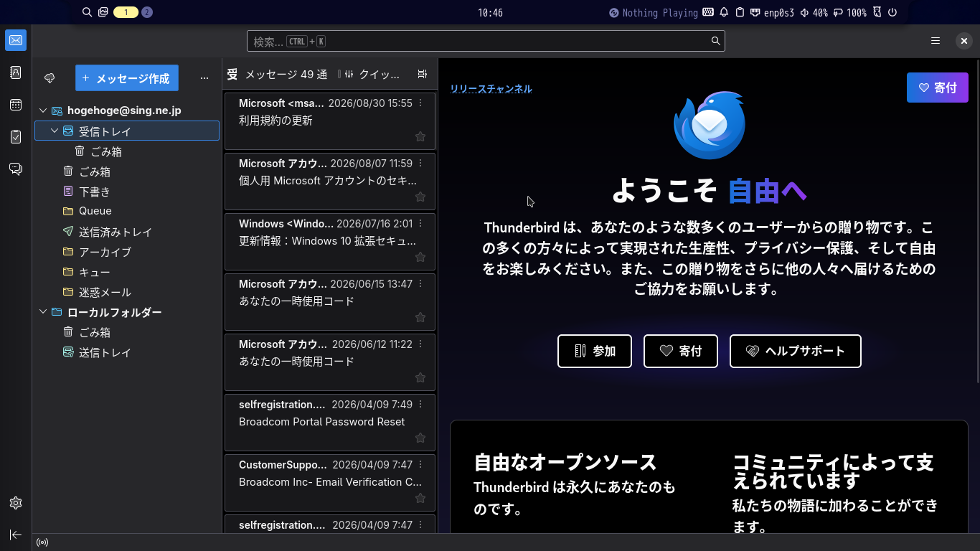Star the Broadcom Portal Password Reset message

pyautogui.click(x=420, y=438)
